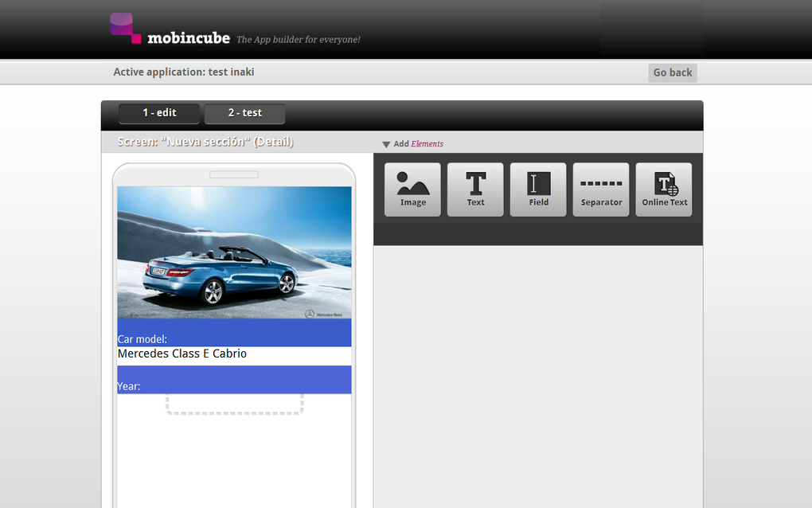Collapse the Add Elements panel triangle
The width and height of the screenshot is (812, 508).
(386, 144)
